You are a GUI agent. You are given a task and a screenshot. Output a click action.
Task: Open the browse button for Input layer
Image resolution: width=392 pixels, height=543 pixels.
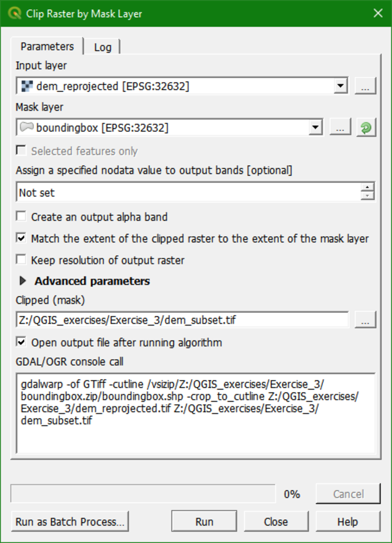pos(365,86)
